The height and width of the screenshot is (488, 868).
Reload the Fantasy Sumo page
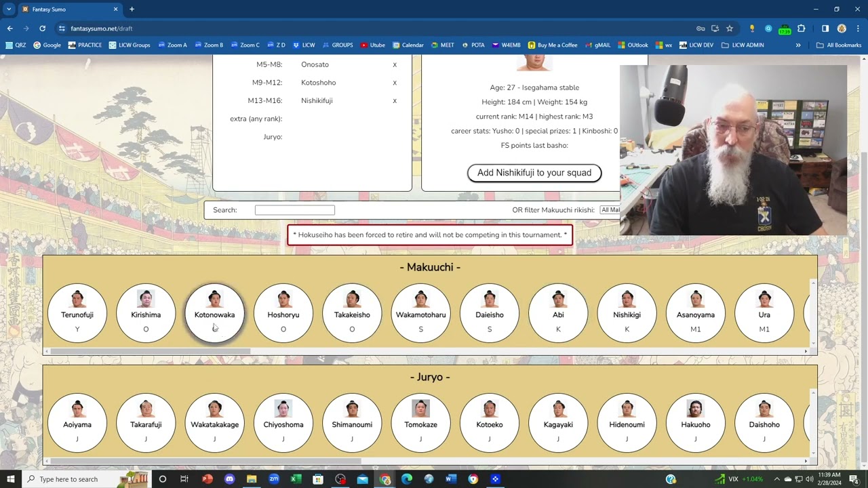(42, 28)
